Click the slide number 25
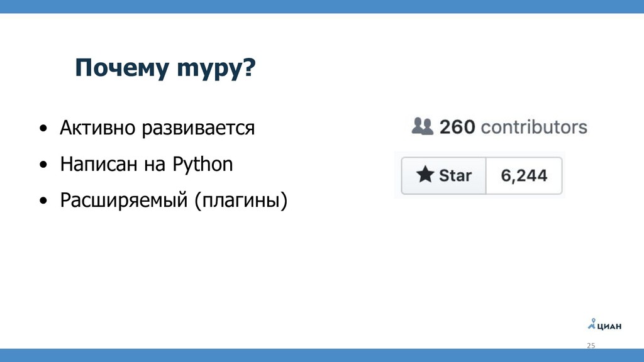 point(591,346)
